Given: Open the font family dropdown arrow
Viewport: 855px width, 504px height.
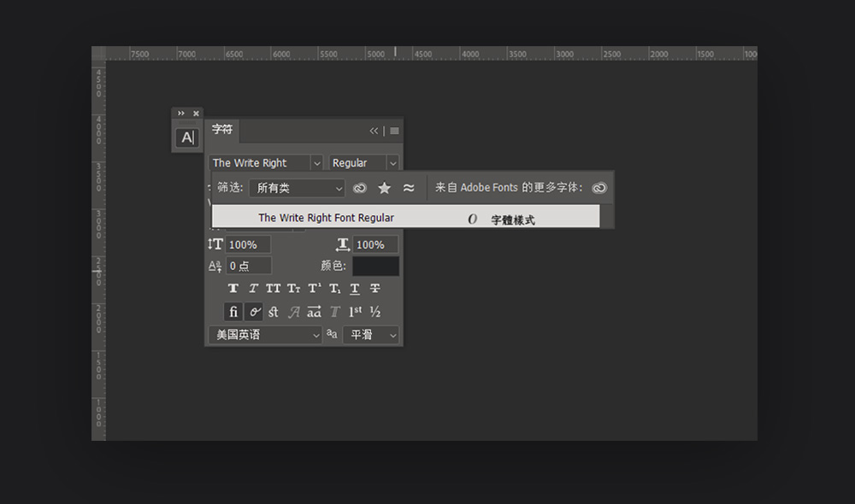Looking at the screenshot, I should coord(316,163).
